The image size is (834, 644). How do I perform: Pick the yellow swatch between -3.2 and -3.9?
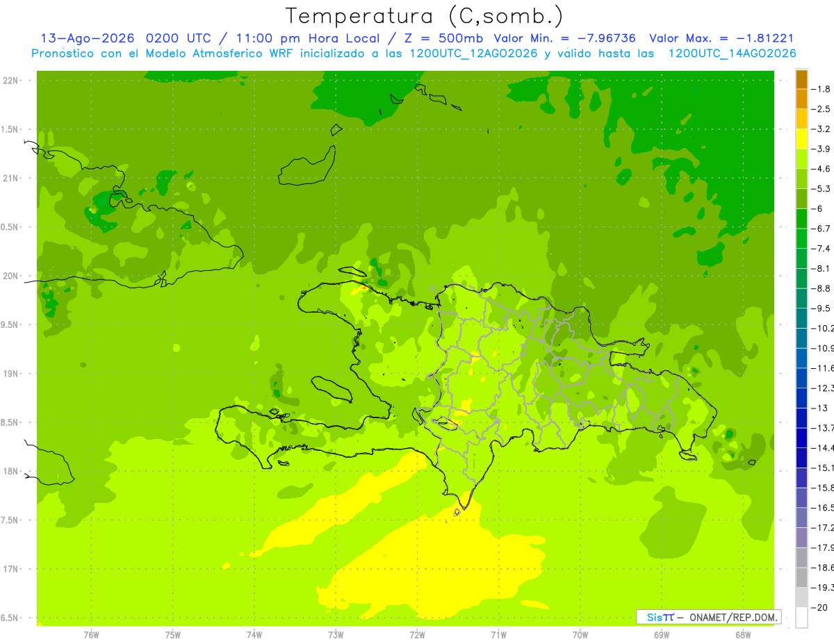(801, 139)
